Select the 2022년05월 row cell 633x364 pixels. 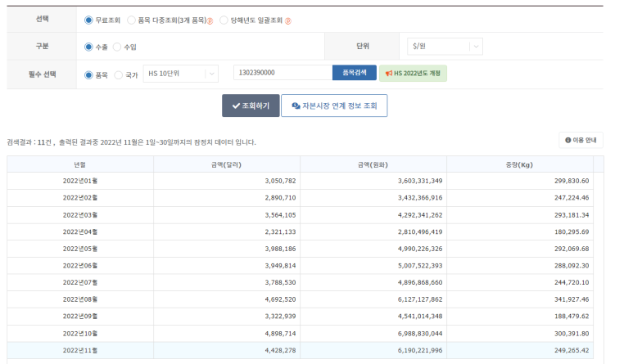[x=80, y=249]
